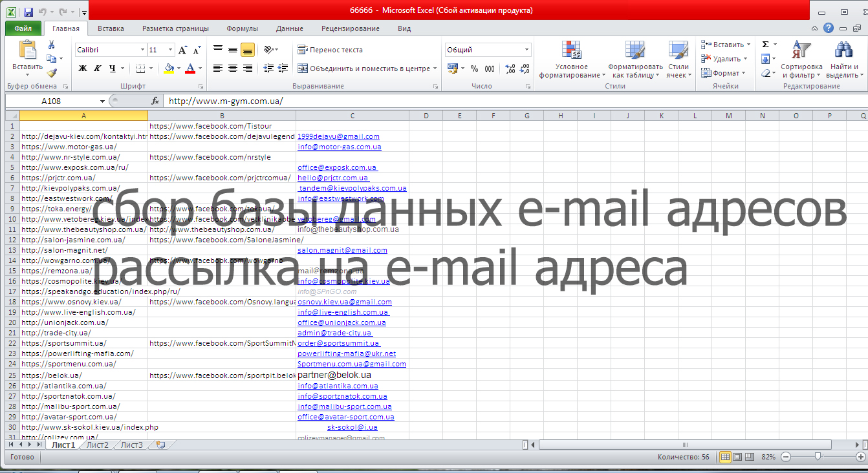Open the font size 11 dropdown
Viewport: 868px width, 473px height.
click(171, 50)
